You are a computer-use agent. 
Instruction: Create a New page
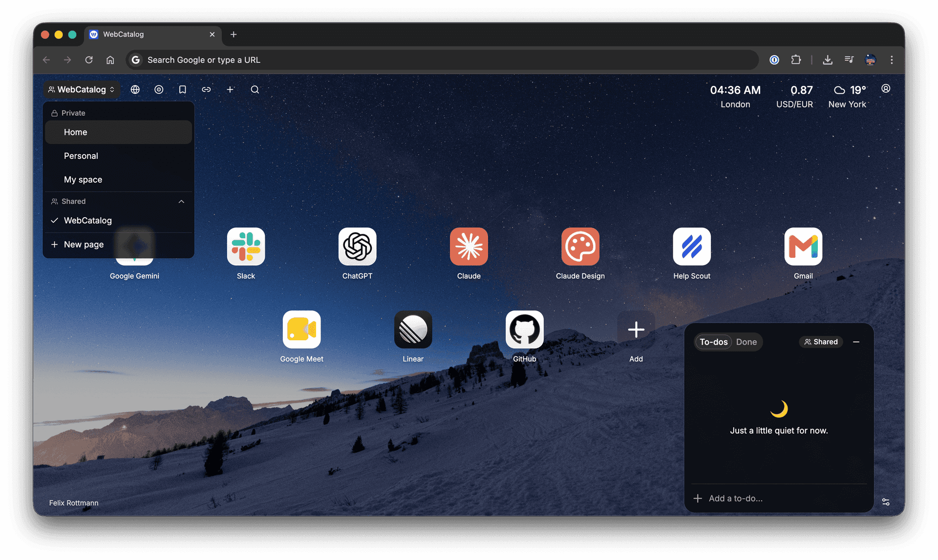[x=118, y=245]
